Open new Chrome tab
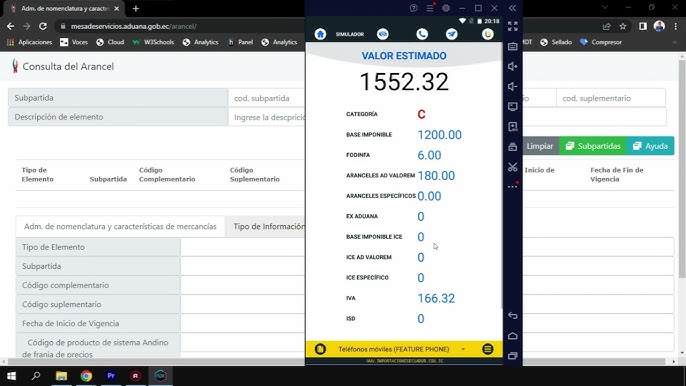This screenshot has height=386, width=686. coord(136,8)
